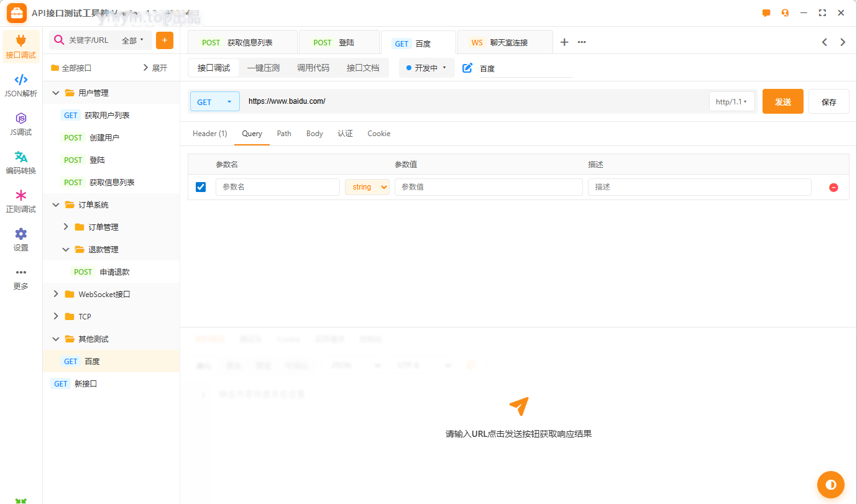
Task: Switch to the POST 获取信息列表 tab
Action: [243, 42]
